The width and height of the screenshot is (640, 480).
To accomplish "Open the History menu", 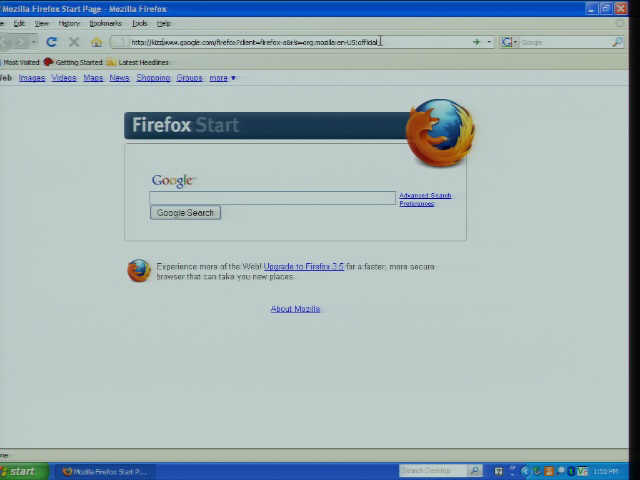I will pyautogui.click(x=69, y=24).
